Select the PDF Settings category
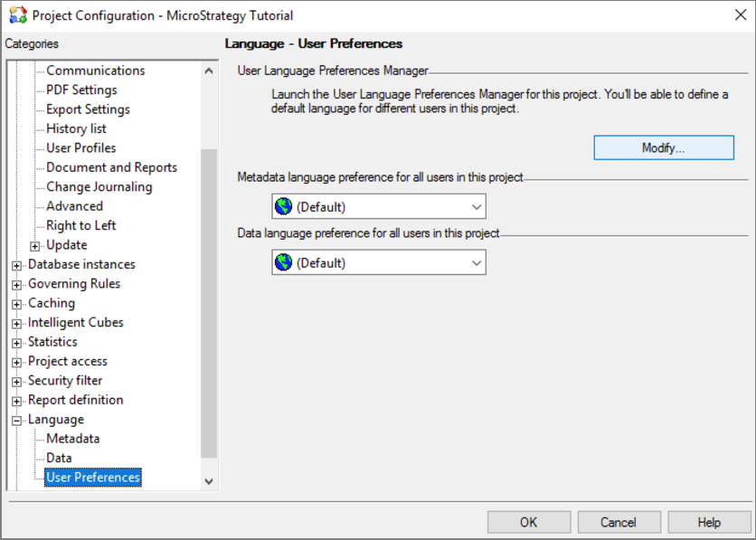Image resolution: width=756 pixels, height=540 pixels. pos(81,90)
